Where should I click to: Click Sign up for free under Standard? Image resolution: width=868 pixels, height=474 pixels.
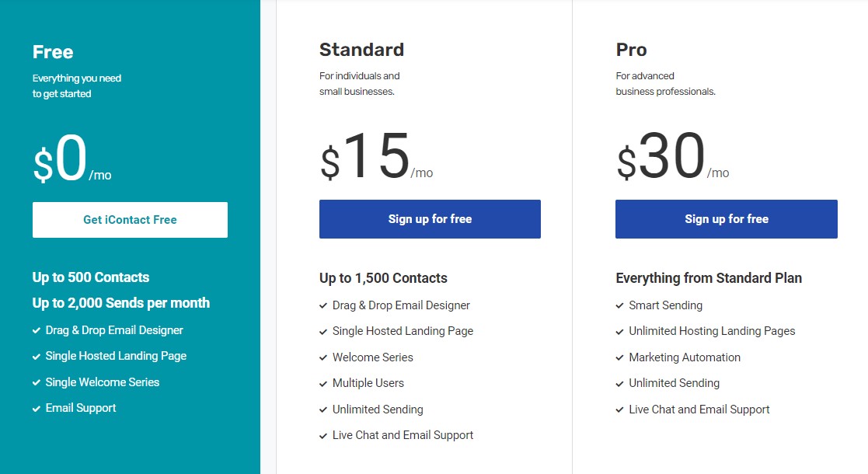431,219
